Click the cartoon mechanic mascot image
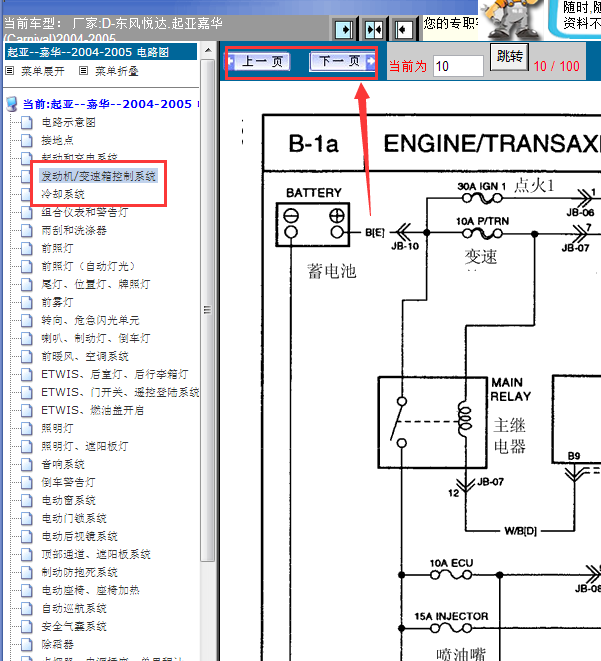 point(512,19)
